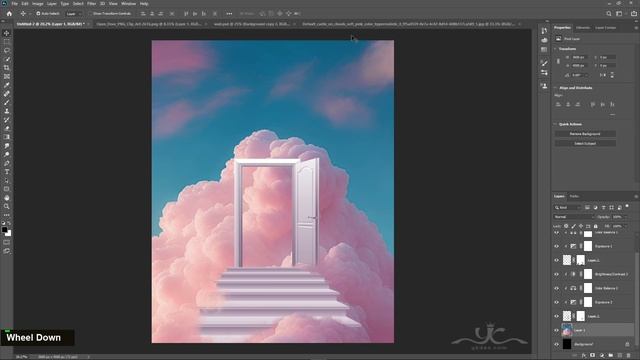This screenshot has height=360, width=640.
Task: Enable Show Transform Controls checkbox
Action: point(90,13)
